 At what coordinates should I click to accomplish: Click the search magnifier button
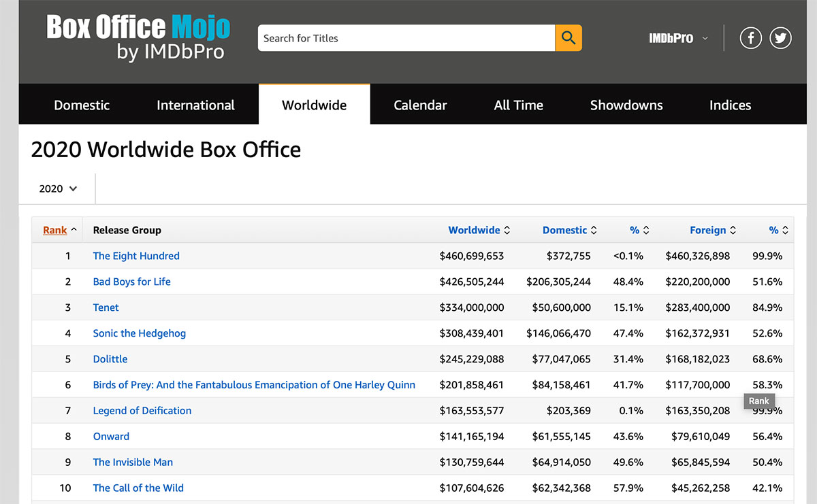[x=568, y=38]
